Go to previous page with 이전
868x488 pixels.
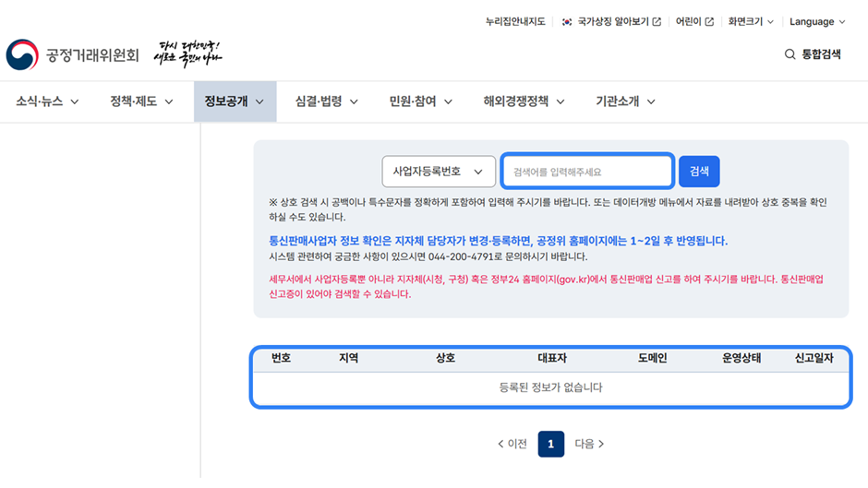pyautogui.click(x=512, y=444)
